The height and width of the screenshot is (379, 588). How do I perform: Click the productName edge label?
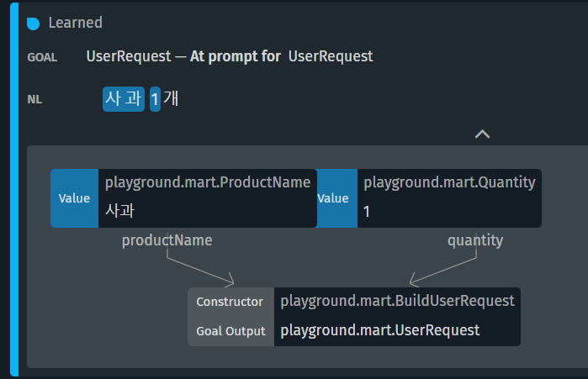(x=167, y=240)
